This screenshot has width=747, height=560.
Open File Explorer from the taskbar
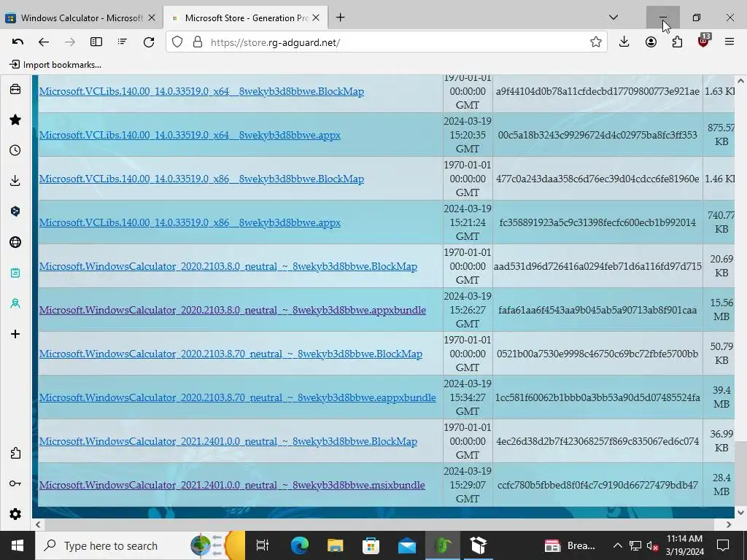335,545
